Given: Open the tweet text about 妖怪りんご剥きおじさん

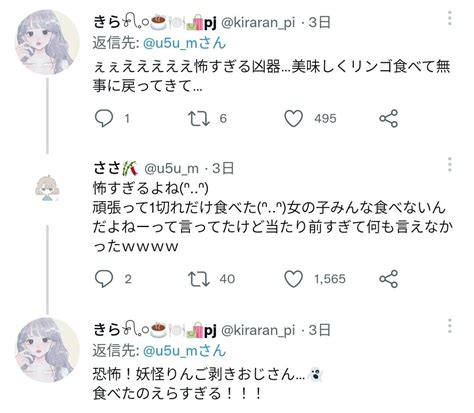Looking at the screenshot, I should click(x=207, y=384).
